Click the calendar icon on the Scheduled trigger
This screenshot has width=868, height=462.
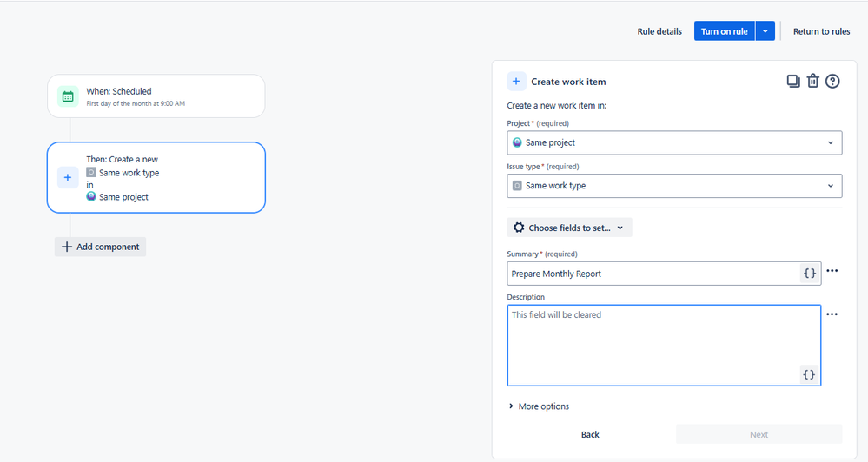(x=68, y=96)
